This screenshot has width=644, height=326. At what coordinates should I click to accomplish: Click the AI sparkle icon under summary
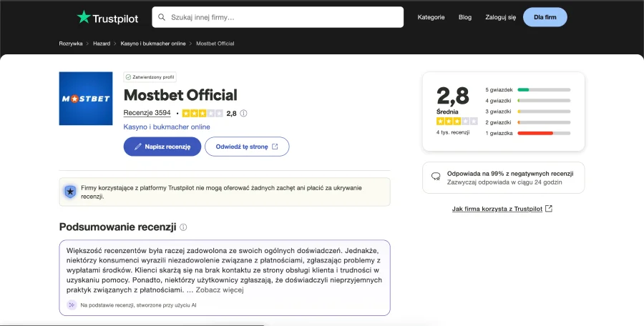[x=72, y=305]
